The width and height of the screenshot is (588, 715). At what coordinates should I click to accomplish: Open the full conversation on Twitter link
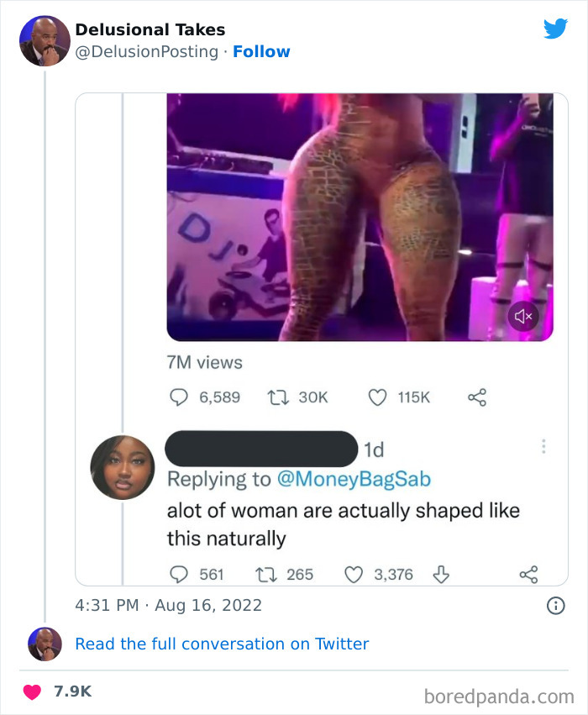222,644
